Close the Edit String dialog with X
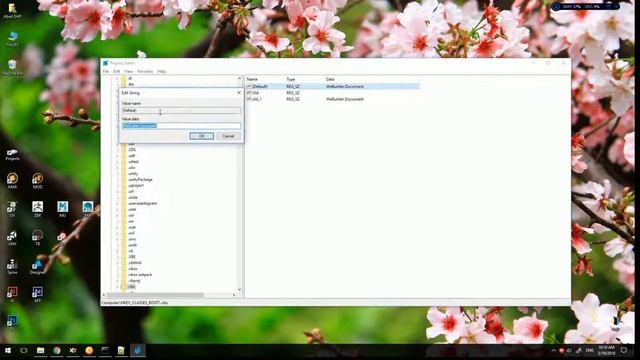Image resolution: width=640 pixels, height=360 pixels. point(239,93)
